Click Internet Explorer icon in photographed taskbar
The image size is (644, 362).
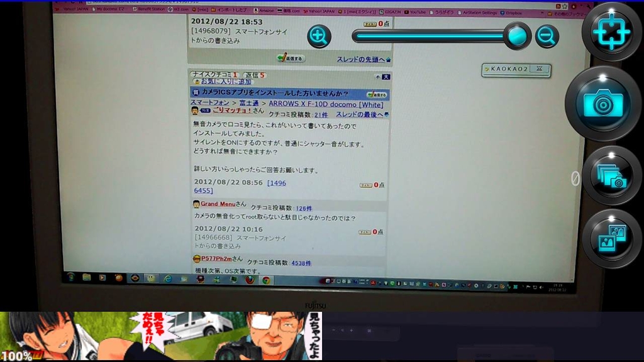pyautogui.click(x=167, y=278)
